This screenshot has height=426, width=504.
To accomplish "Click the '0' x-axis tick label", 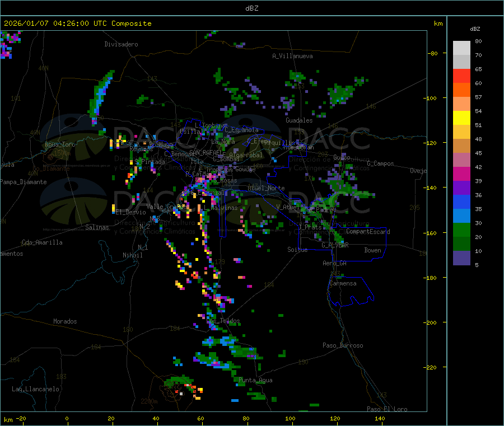I will 67,419.
